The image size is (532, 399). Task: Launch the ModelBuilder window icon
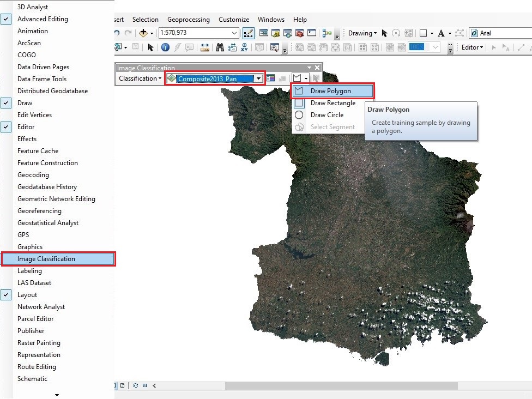pos(327,33)
